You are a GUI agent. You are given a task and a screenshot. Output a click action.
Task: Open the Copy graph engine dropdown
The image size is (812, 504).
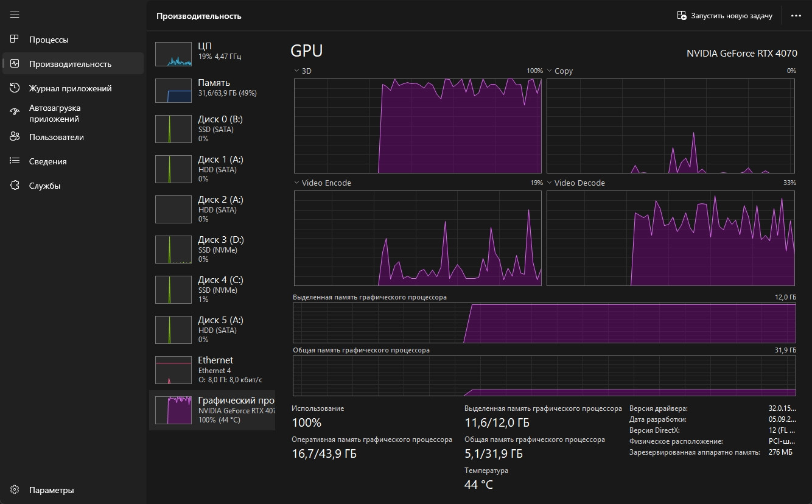coord(550,71)
